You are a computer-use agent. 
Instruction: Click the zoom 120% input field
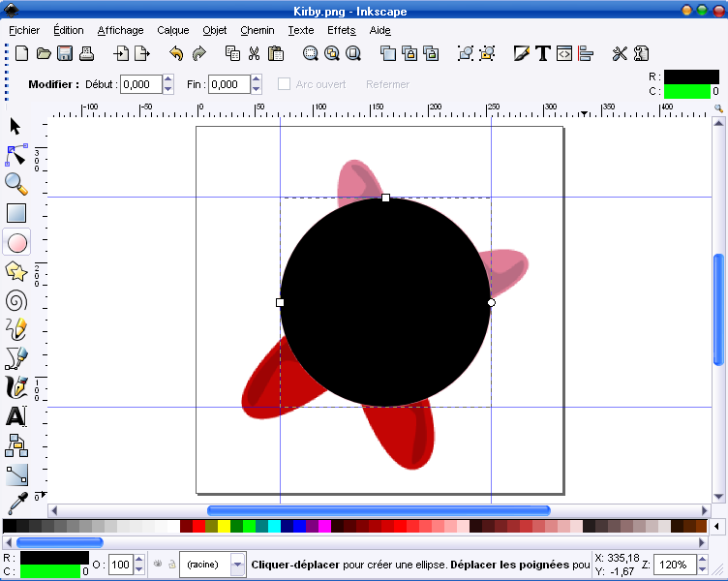coord(675,565)
